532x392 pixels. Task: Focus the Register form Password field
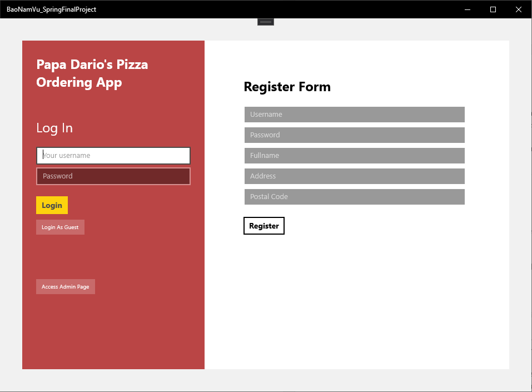coord(355,135)
